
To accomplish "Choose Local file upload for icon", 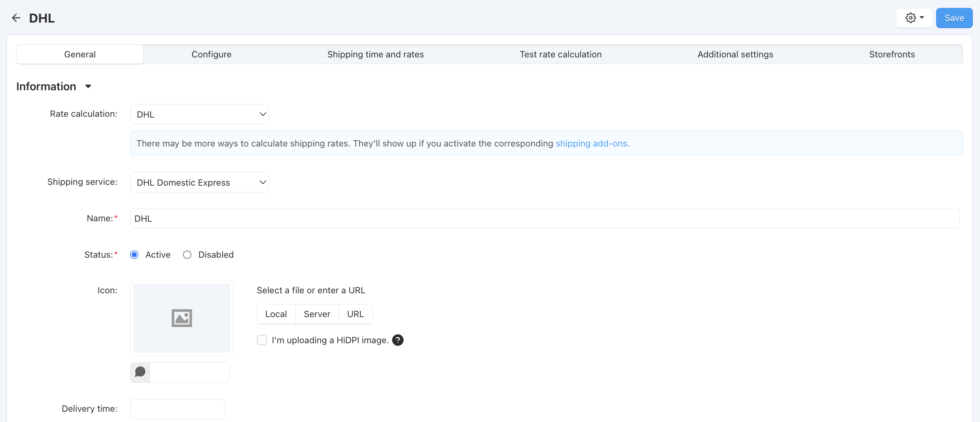I will coord(276,314).
